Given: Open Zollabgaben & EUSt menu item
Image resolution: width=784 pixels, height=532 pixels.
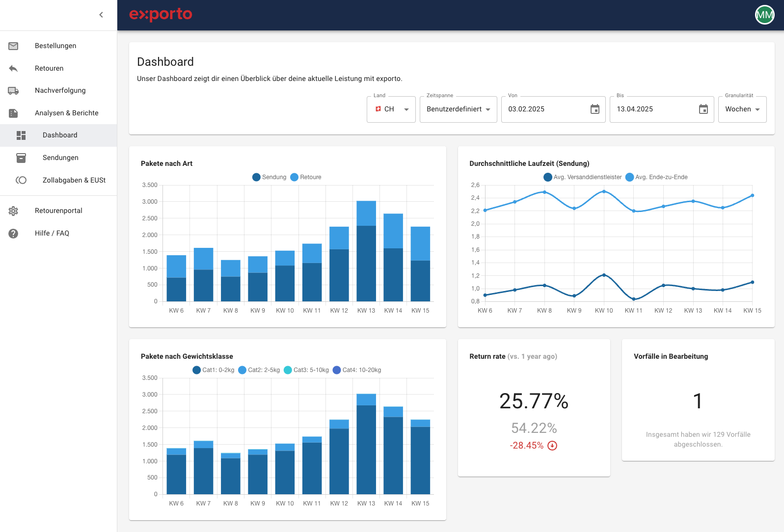Looking at the screenshot, I should pos(74,180).
